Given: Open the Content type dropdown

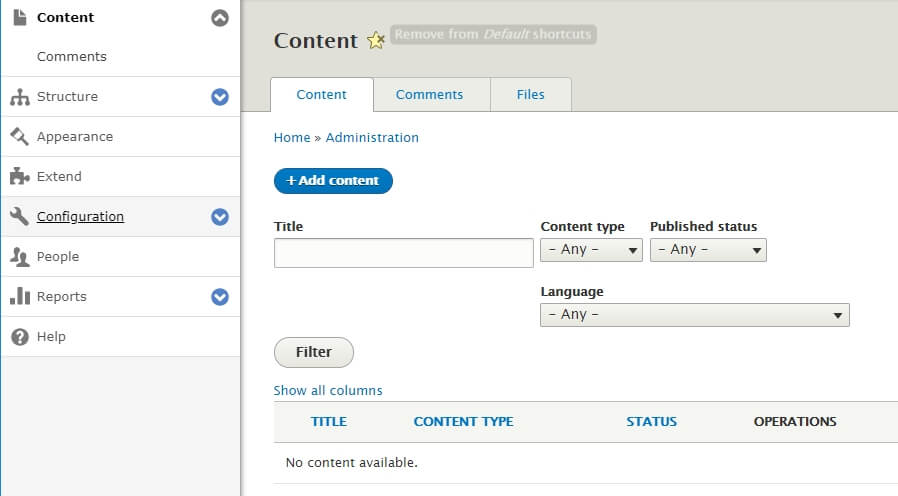Looking at the screenshot, I should (x=591, y=250).
